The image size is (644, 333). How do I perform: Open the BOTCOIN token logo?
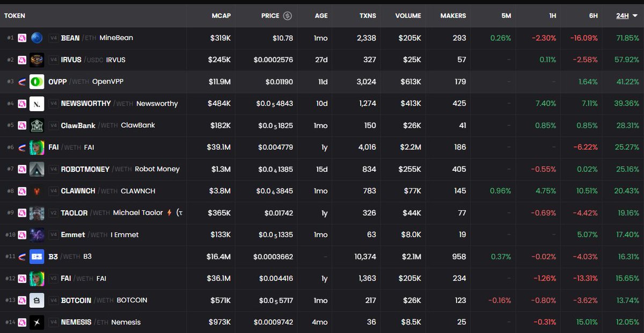(x=36, y=300)
